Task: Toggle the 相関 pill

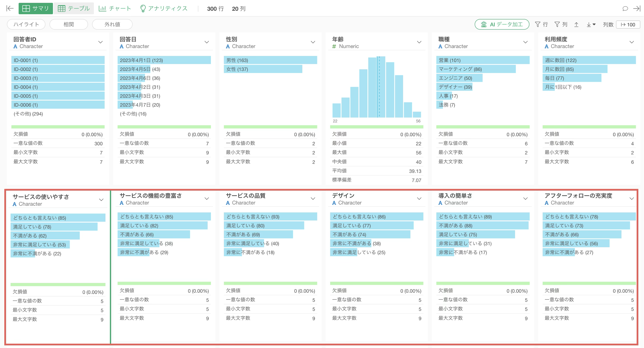Action: click(x=69, y=24)
